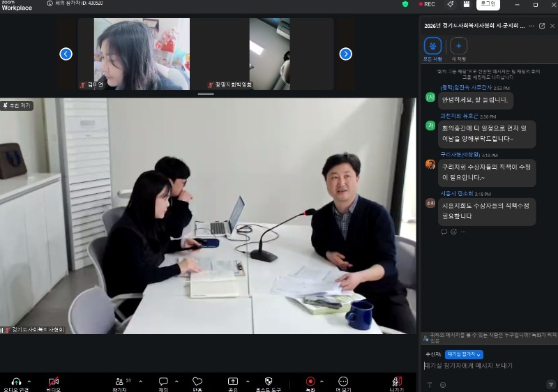
Task: Start a 새 채팅 new chat
Action: [x=459, y=49]
